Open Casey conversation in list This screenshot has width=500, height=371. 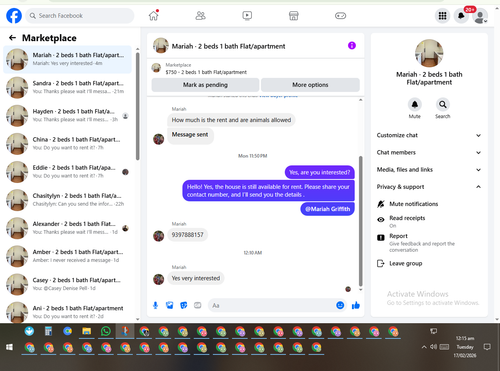[67, 284]
